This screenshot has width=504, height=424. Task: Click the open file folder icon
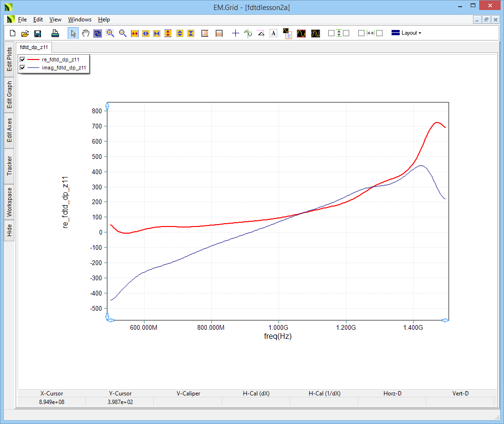pos(25,33)
